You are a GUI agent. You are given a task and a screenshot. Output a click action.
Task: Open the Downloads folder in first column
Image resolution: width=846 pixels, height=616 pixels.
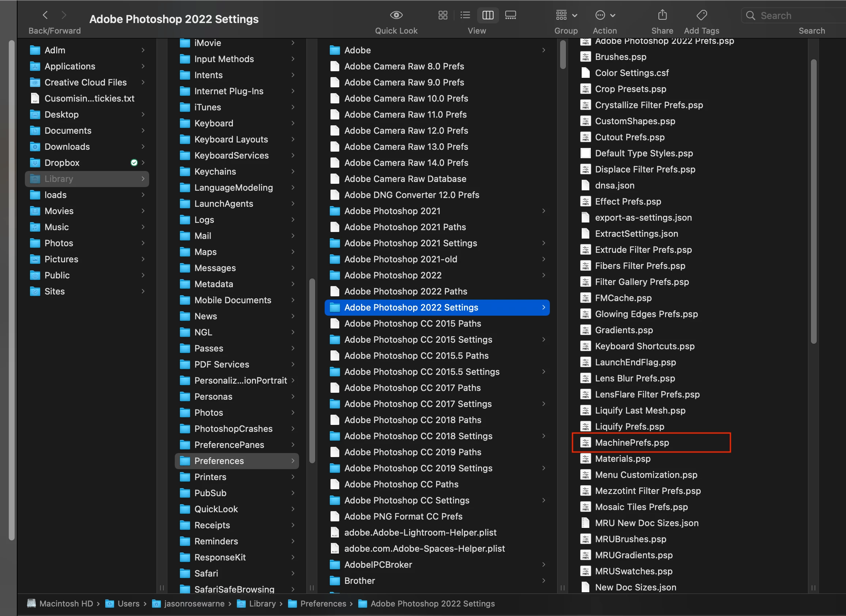[67, 147]
